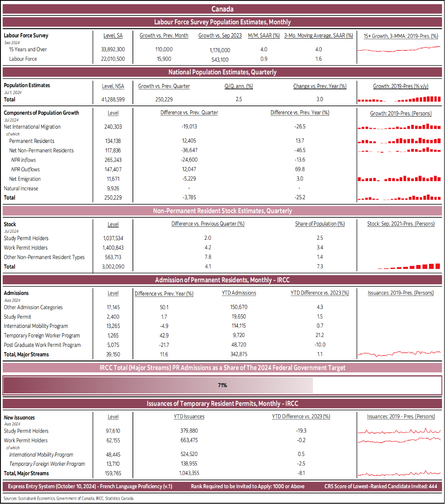
Task: Open the National Population Estimates, Quarterly header
Action: (222, 72)
